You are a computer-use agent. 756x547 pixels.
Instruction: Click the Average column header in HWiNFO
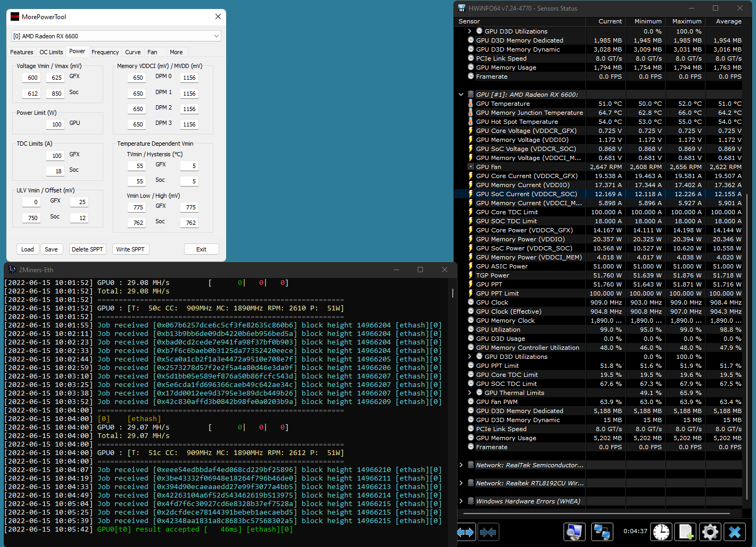pos(724,21)
